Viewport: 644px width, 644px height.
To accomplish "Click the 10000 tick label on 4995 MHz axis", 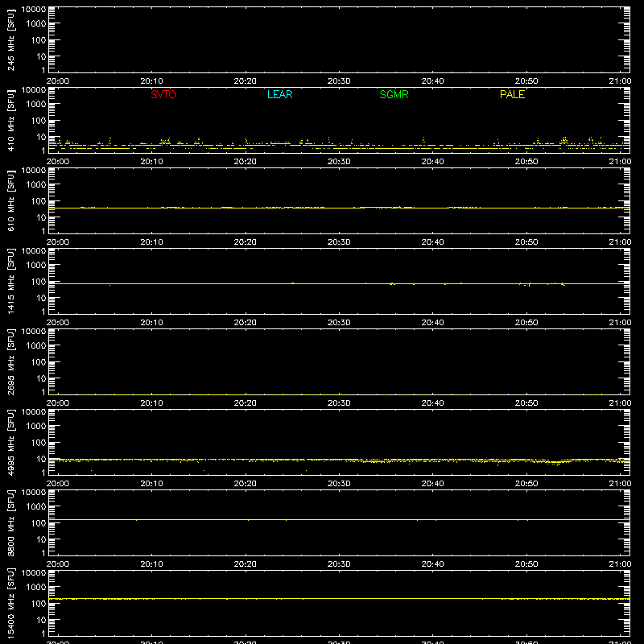I will pyautogui.click(x=34, y=412).
